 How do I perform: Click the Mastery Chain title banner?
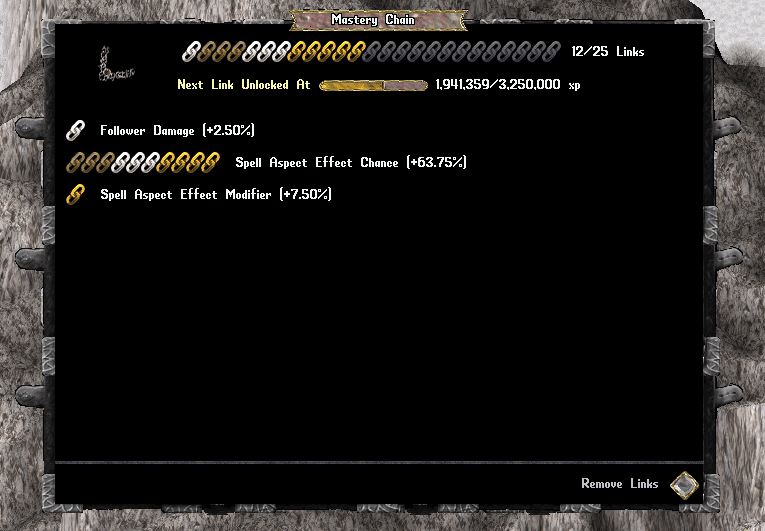pos(378,20)
